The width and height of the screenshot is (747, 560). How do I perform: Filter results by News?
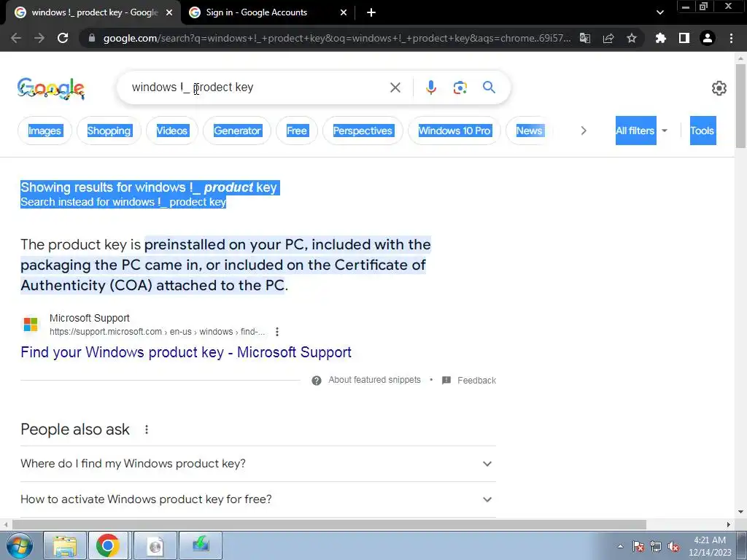(530, 131)
